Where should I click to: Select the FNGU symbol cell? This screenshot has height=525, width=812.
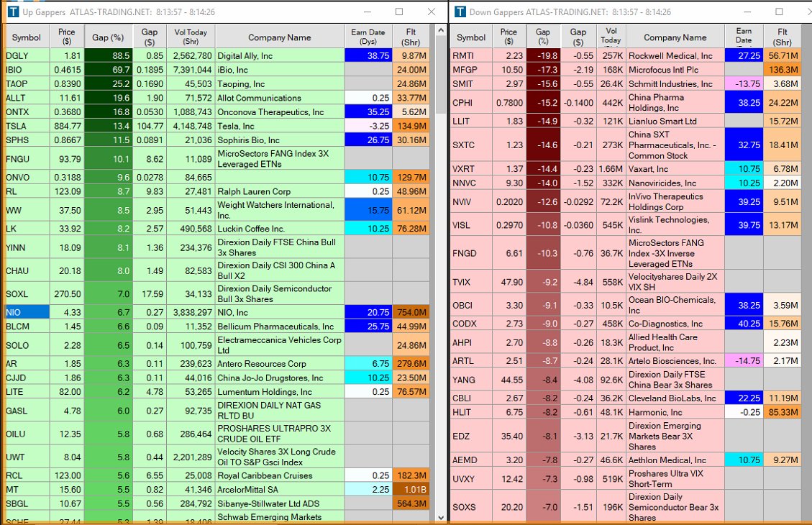point(27,159)
